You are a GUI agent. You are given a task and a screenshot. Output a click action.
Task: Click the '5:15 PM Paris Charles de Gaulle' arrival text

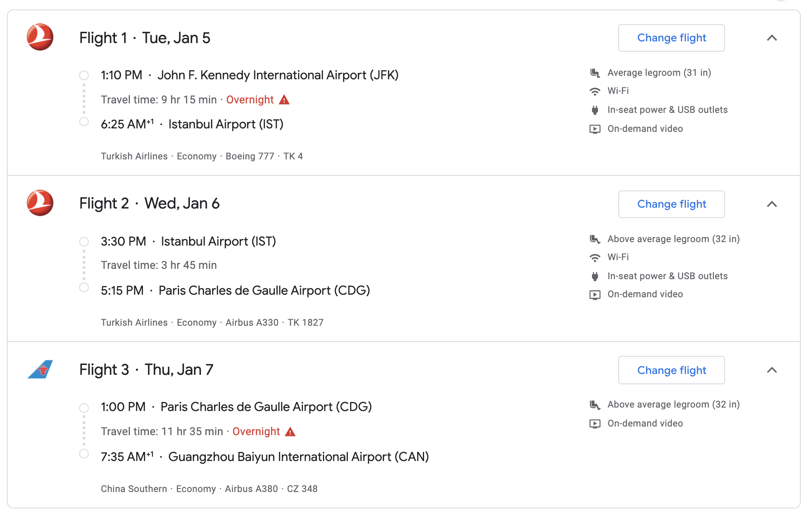(x=236, y=290)
